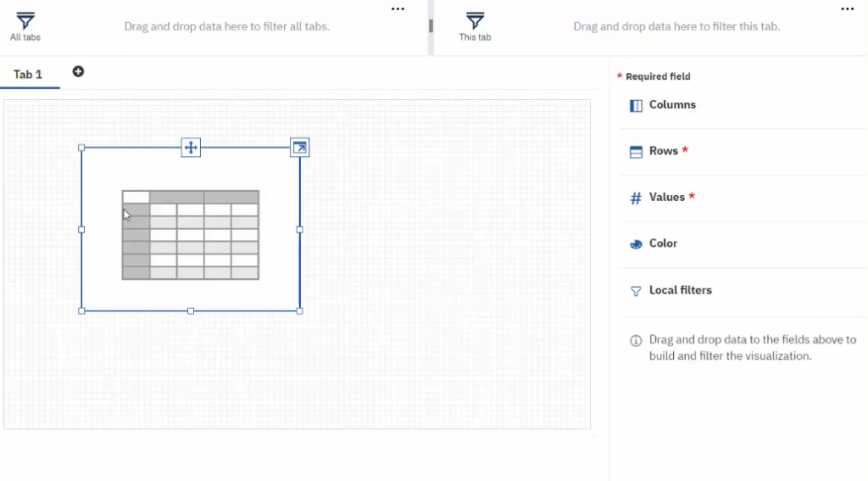Open the This tab filter options menu
The width and height of the screenshot is (868, 481).
pos(847,8)
